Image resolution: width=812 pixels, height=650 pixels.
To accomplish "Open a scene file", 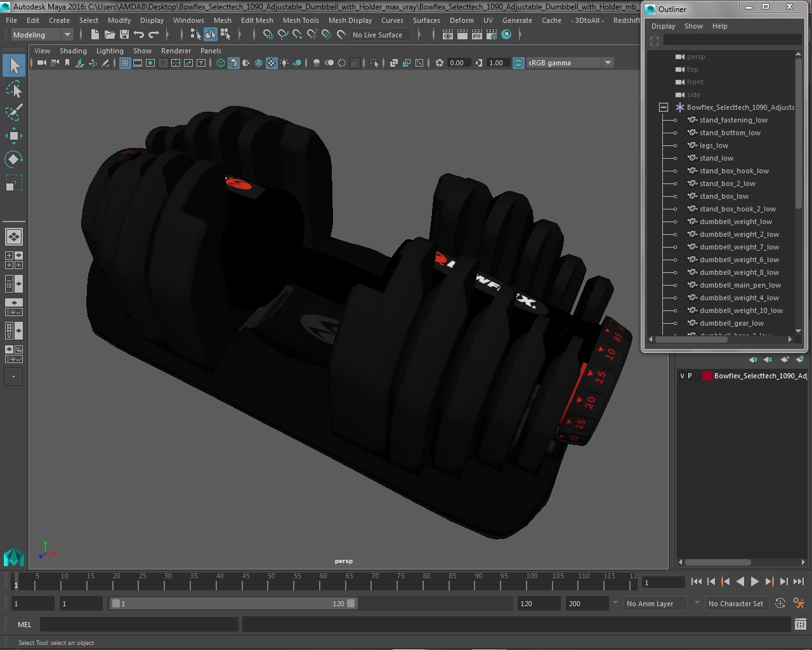I will click(110, 35).
